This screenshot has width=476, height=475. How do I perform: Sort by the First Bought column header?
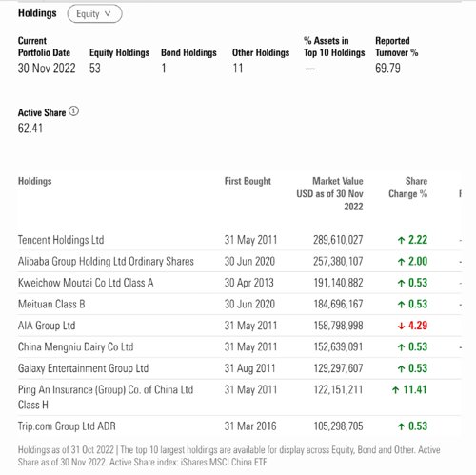tap(248, 181)
